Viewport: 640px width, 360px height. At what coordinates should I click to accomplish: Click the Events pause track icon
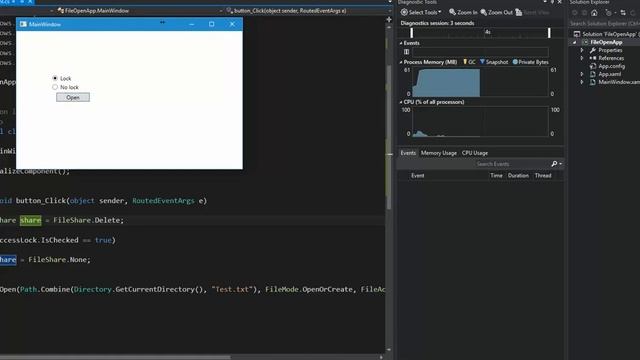(407, 52)
